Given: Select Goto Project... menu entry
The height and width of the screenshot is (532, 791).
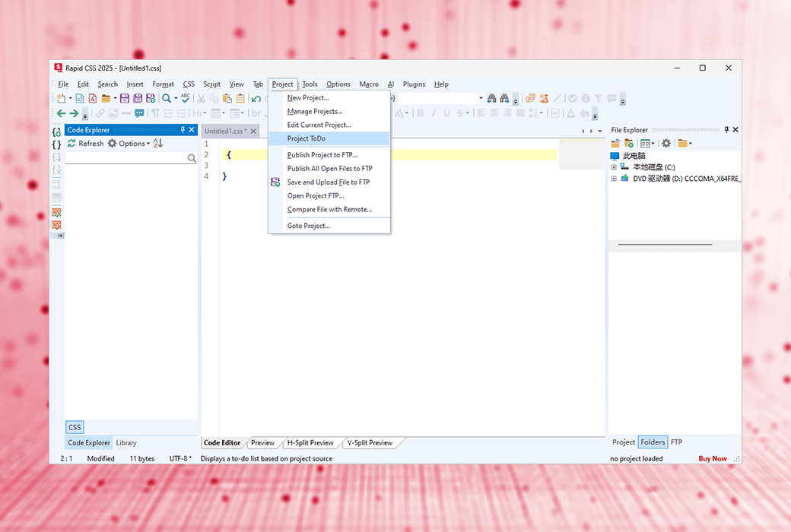Looking at the screenshot, I should pyautogui.click(x=329, y=226).
